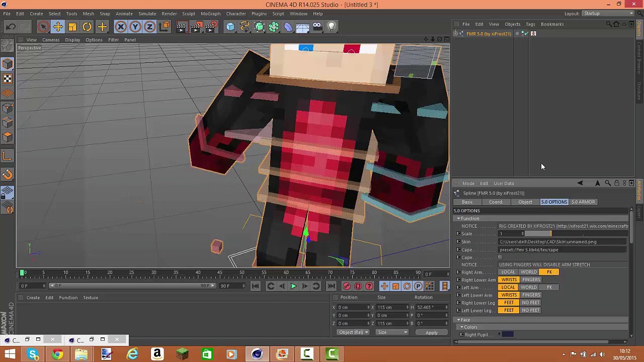Click search icon in Object Manager
644x362 pixels.
tap(609, 24)
